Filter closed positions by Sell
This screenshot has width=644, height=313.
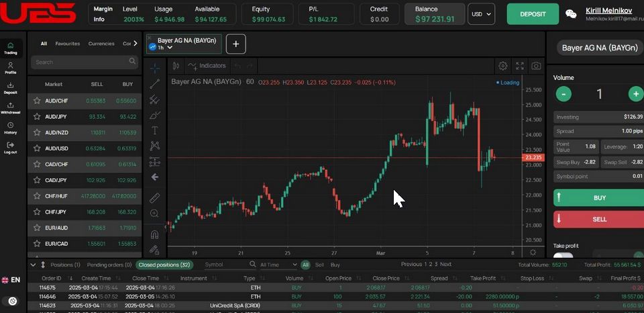(319, 265)
